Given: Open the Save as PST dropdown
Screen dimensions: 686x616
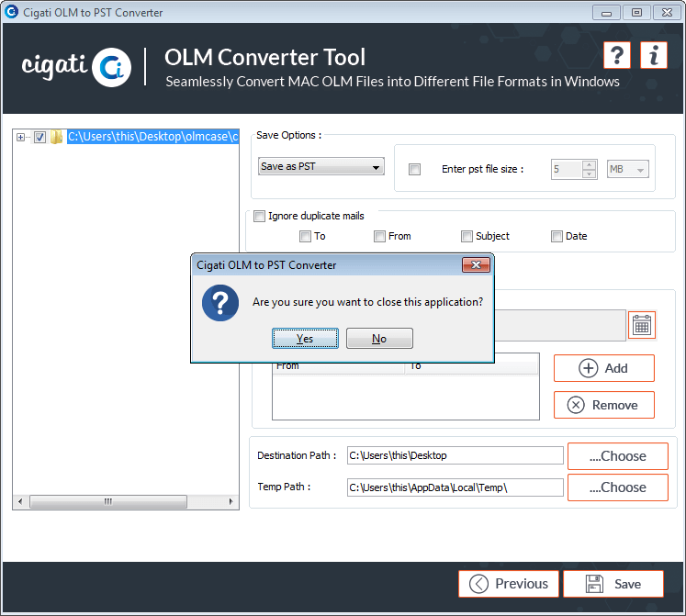Looking at the screenshot, I should 321,166.
